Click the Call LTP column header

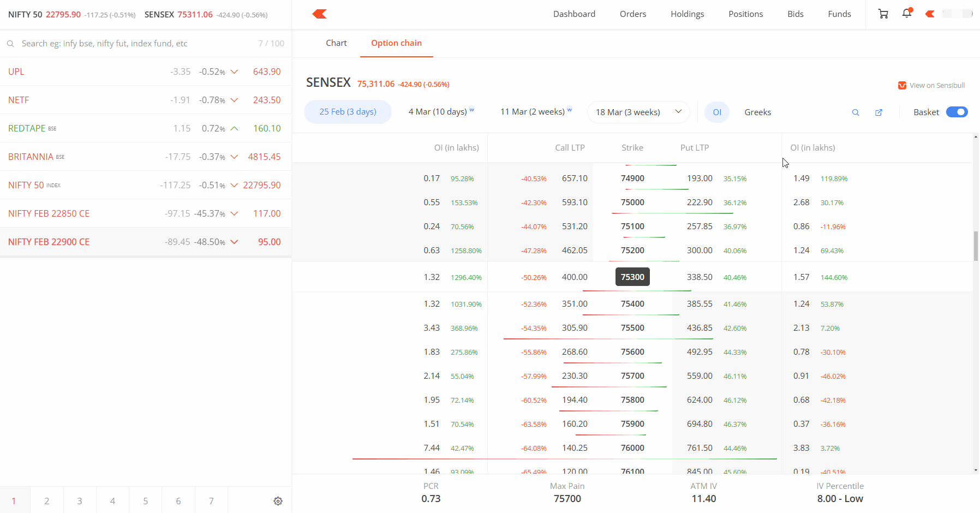click(x=570, y=148)
